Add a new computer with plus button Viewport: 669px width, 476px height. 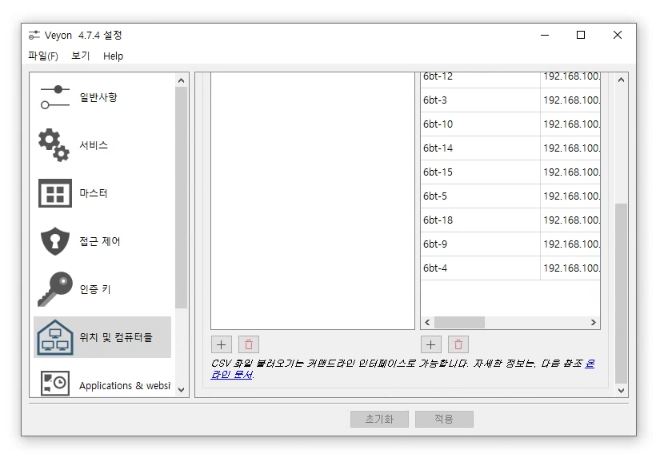[x=431, y=345]
